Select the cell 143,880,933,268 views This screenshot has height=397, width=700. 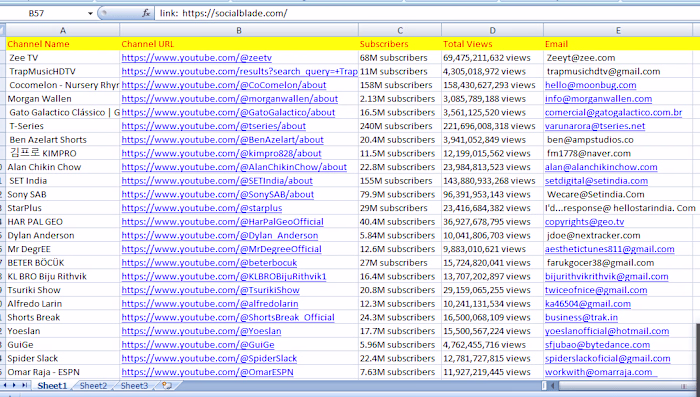coord(492,181)
